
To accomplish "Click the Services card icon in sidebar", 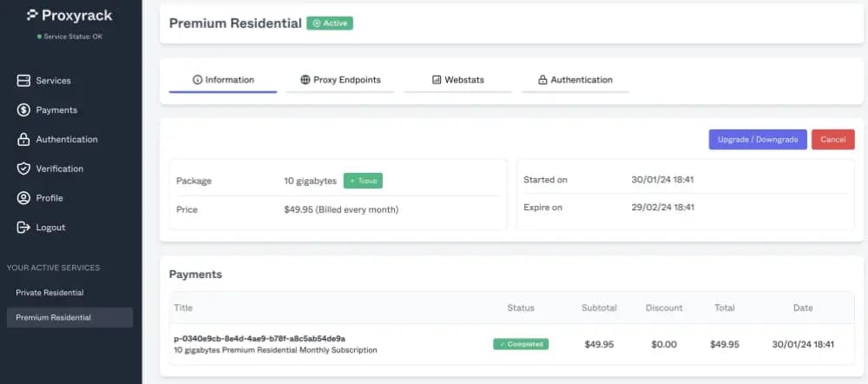I will 23,81.
